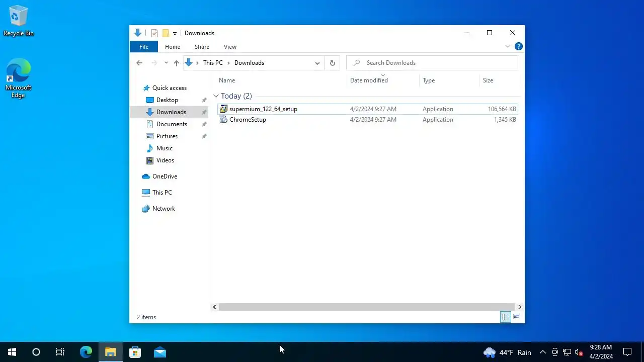Open Videos in the navigation pane
Screen dimensions: 644x362
[165, 160]
